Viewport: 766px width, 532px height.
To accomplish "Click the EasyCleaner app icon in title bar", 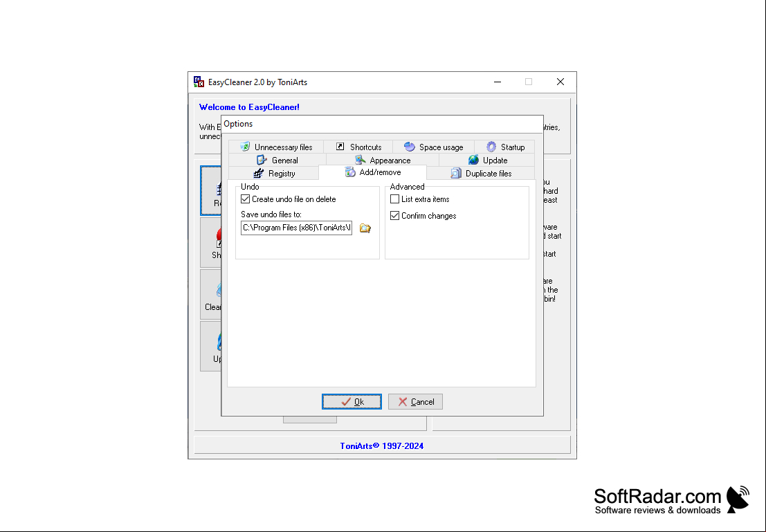I will pyautogui.click(x=199, y=82).
